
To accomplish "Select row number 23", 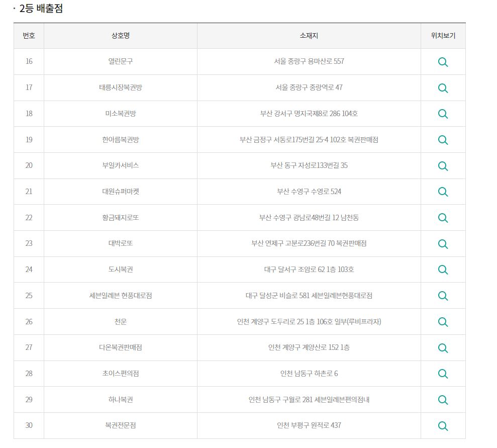I will coord(29,243).
